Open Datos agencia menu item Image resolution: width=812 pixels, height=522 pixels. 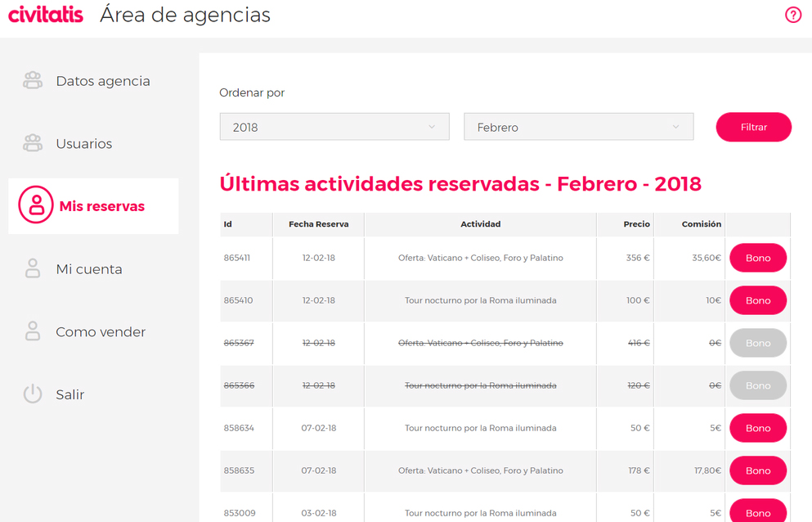pyautogui.click(x=102, y=81)
